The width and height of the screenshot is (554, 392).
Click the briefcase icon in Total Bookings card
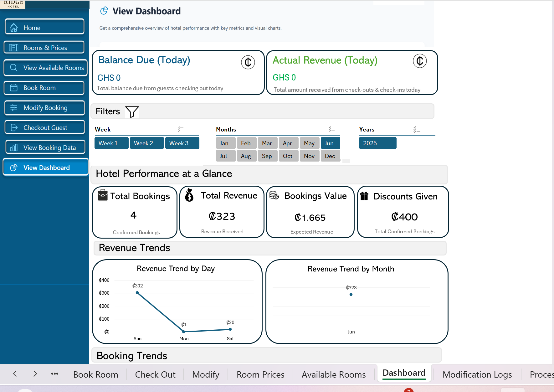[x=103, y=195]
